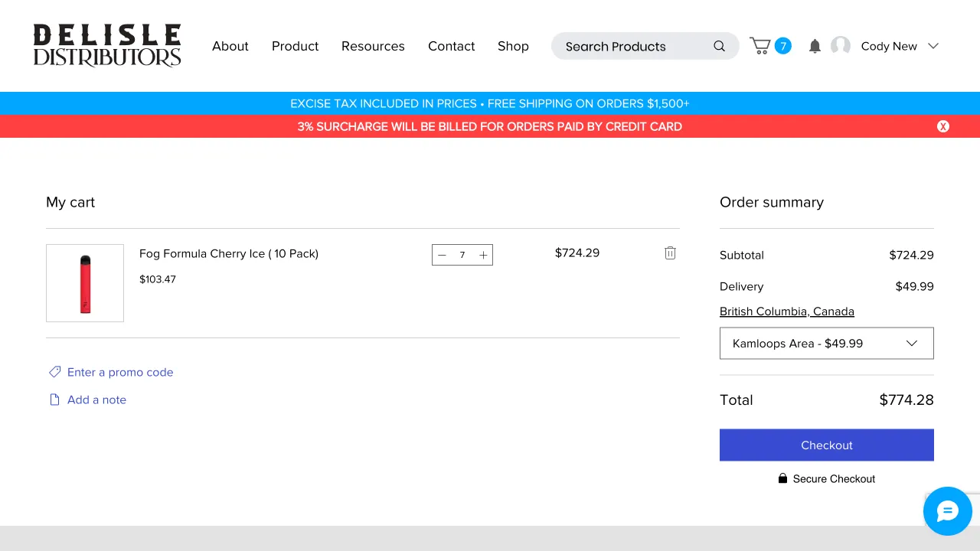Open the live chat bubble
This screenshot has width=980, height=551.
[x=947, y=510]
